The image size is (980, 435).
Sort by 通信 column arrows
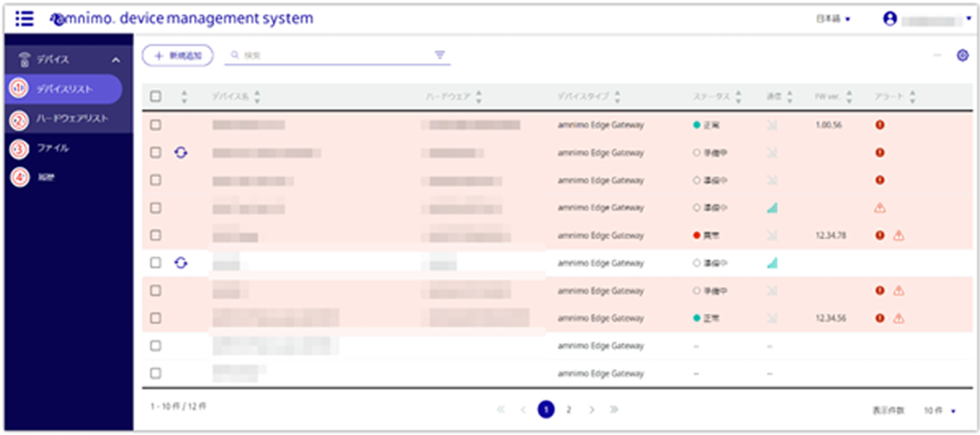(x=790, y=97)
